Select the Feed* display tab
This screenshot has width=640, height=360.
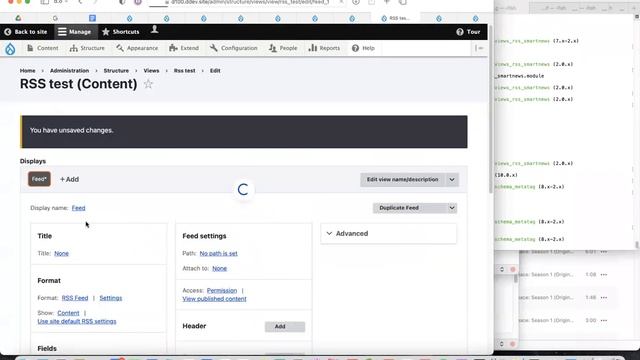(39, 179)
